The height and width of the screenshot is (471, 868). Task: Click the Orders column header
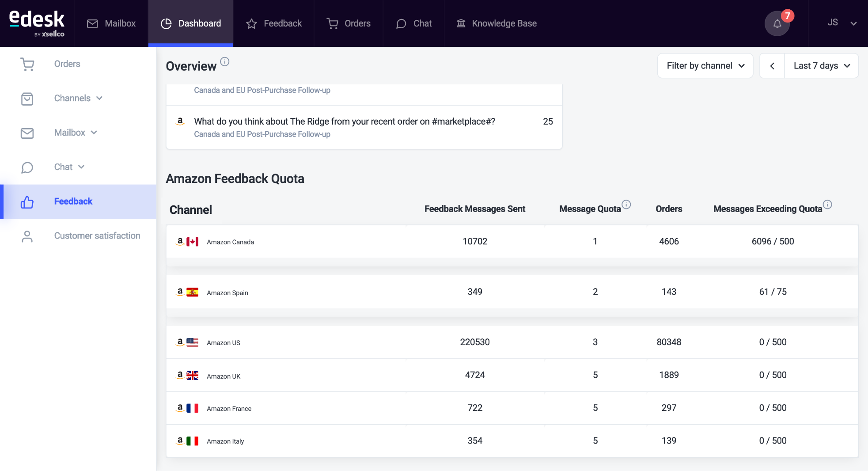(669, 209)
